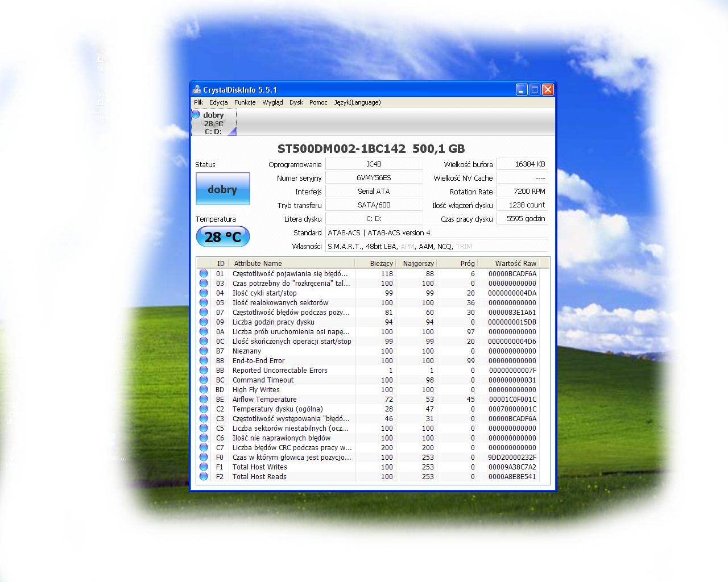
Task: Click the status orb for attribute 01
Action: [204, 273]
